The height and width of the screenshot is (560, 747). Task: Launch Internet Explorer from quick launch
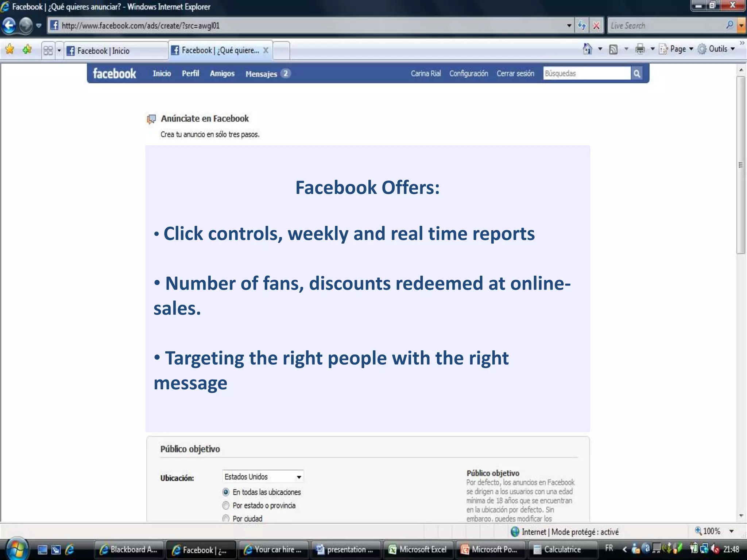(69, 549)
